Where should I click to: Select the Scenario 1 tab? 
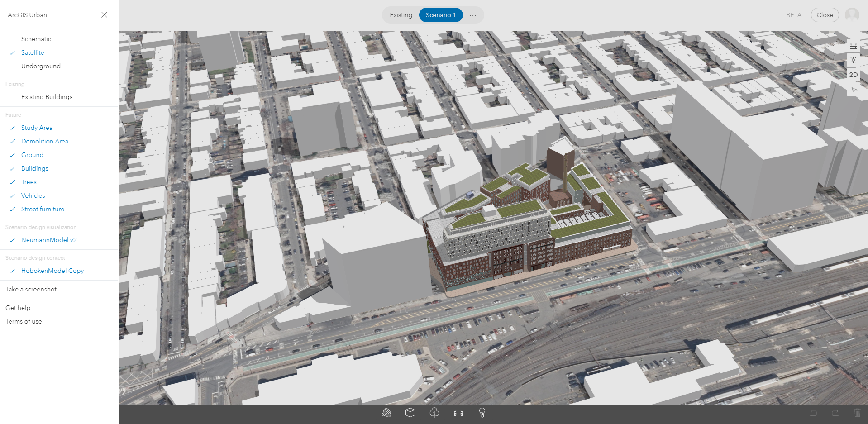tap(441, 15)
